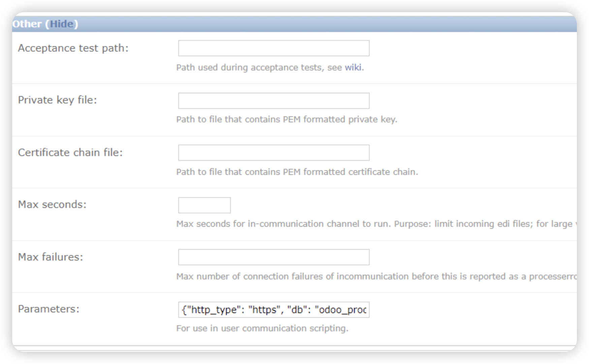Screen dimensions: 589x364
Task: Click the Parameters field containing http_type JSON
Action: [273, 310]
